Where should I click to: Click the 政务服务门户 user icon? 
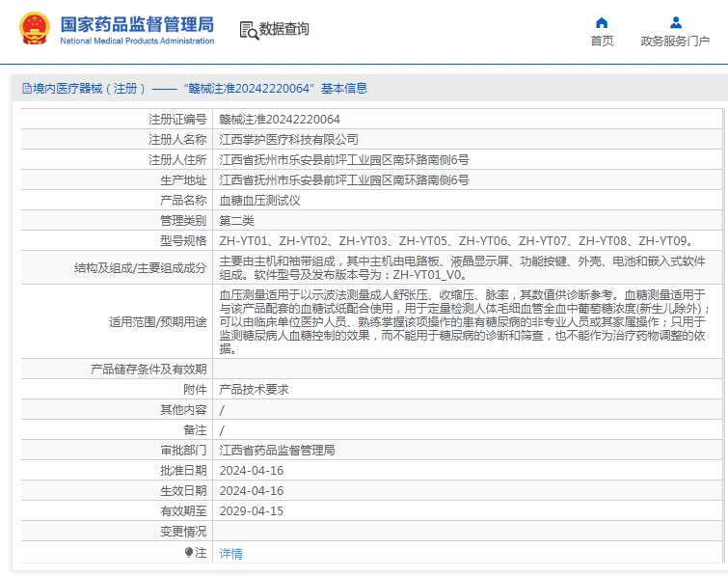click(676, 23)
